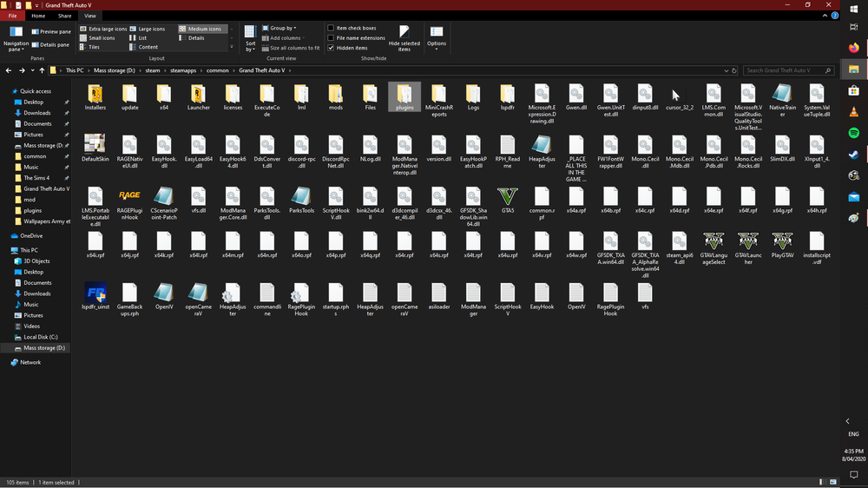Viewport: 868px width, 488px height.
Task: Select the lspdfr_uinst installer icon
Action: click(95, 293)
